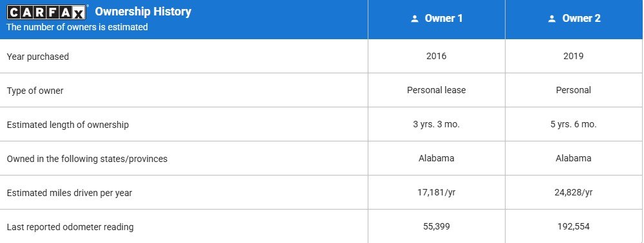Viewport: 644px width, 243px height.
Task: Click the 3 yrs. 3 mo. value
Action: tap(436, 124)
